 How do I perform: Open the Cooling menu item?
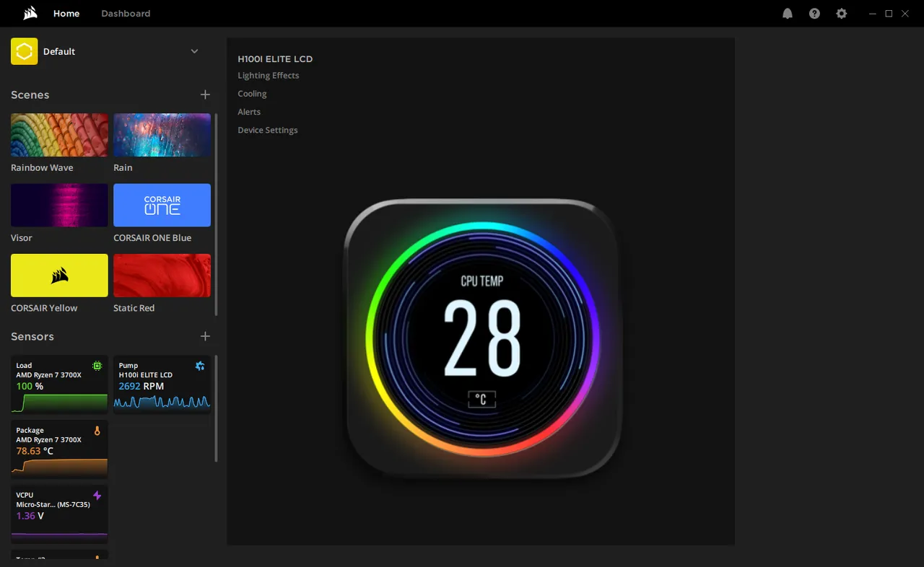(x=252, y=94)
